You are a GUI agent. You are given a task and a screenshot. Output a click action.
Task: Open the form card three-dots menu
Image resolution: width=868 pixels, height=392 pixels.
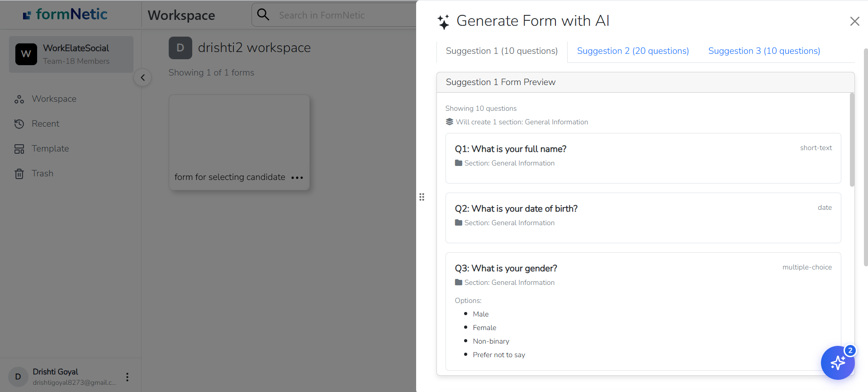pyautogui.click(x=297, y=178)
